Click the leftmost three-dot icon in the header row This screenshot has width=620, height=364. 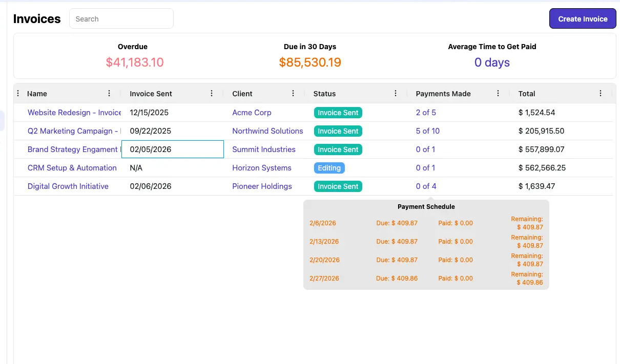point(18,93)
